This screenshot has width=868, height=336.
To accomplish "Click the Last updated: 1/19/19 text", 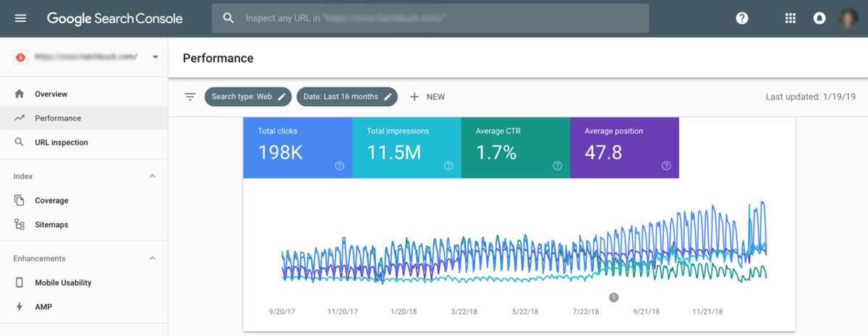I will (x=811, y=97).
